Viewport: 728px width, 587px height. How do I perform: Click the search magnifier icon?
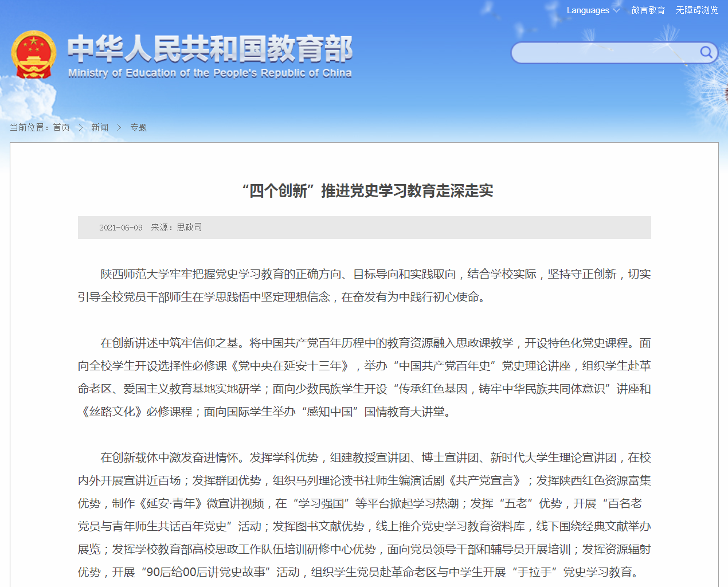[706, 53]
